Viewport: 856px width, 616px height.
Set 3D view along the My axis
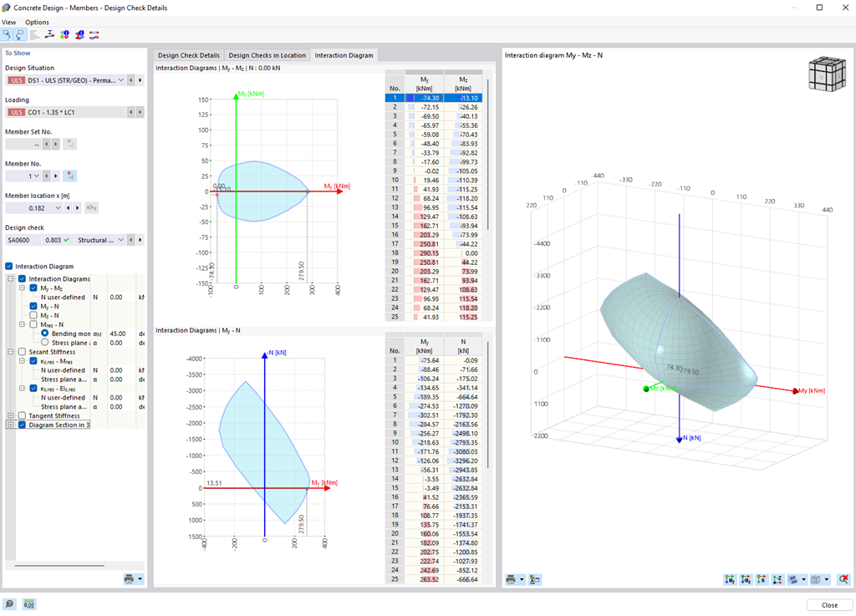729,579
